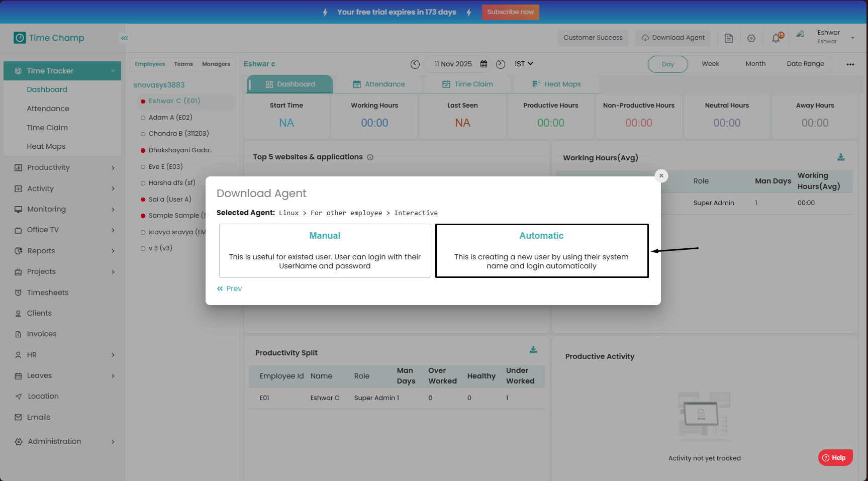Select the Day view
868x481 pixels.
(x=668, y=64)
